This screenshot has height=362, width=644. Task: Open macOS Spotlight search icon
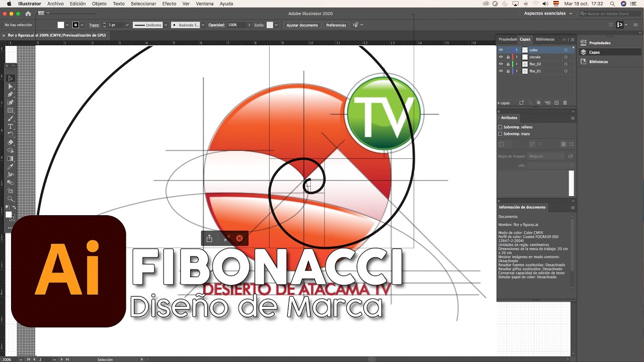click(612, 4)
